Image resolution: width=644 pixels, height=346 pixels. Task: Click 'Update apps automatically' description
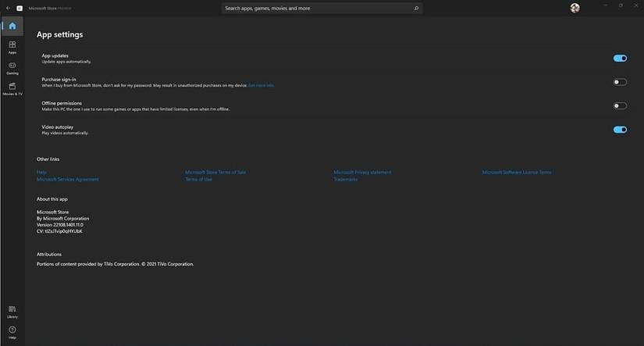66,62
